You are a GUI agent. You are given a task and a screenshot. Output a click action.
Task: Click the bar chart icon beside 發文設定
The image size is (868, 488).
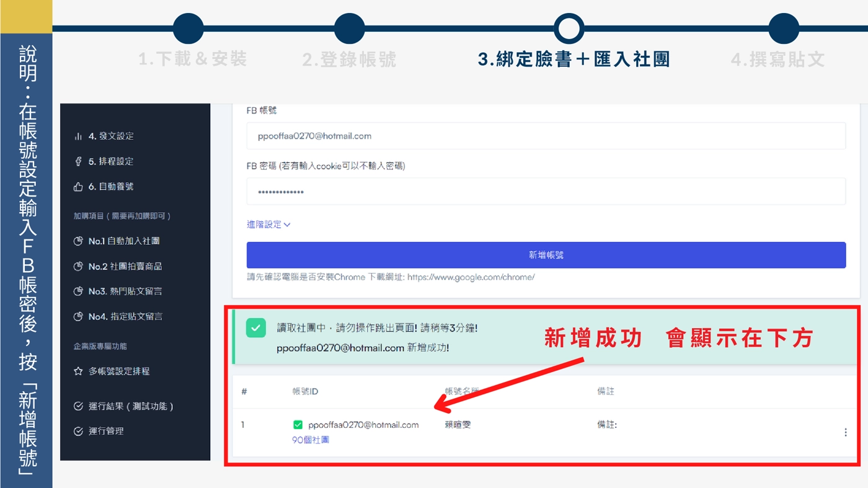point(78,136)
